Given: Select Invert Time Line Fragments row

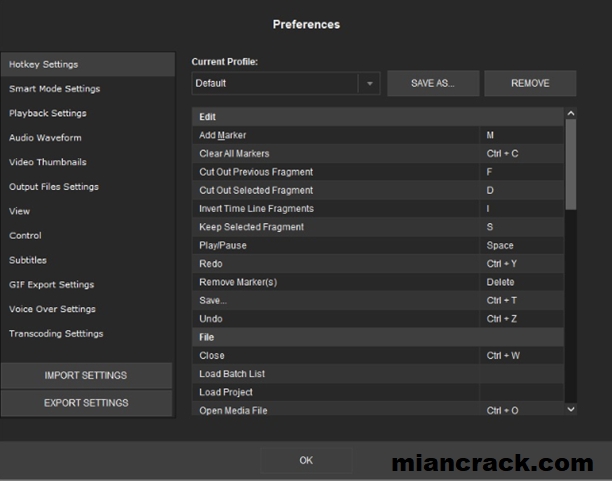Looking at the screenshot, I should pos(378,208).
